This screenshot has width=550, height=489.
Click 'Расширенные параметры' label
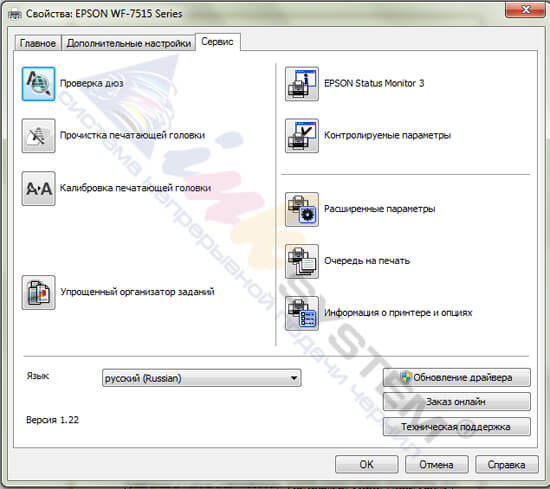[x=380, y=209]
